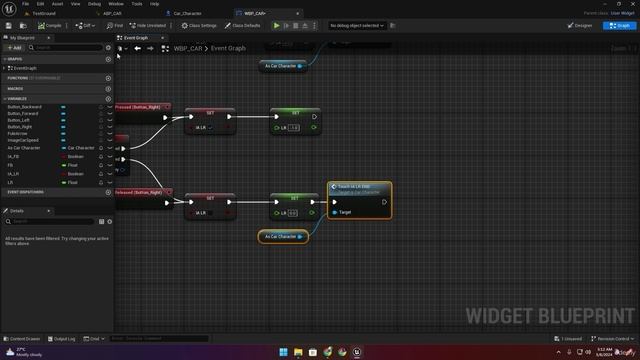Add a new function with plus icon
The image size is (640, 360).
pyautogui.click(x=108, y=78)
